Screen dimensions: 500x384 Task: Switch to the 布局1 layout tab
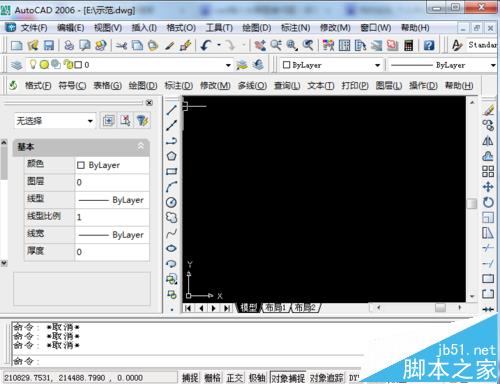pyautogui.click(x=276, y=308)
